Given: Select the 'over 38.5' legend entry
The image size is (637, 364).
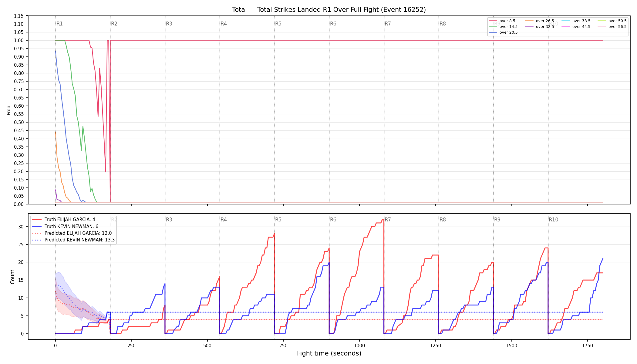Looking at the screenshot, I should coord(576,21).
